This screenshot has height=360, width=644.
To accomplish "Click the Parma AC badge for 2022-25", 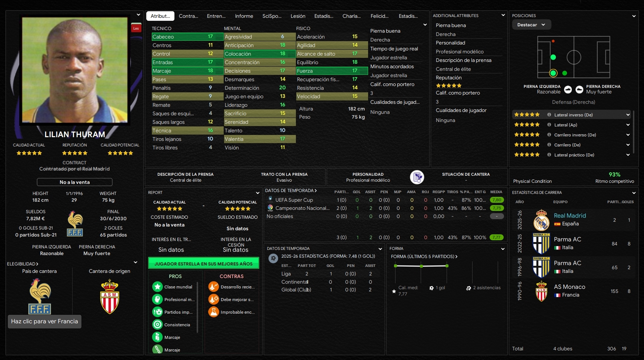I will (x=541, y=244).
